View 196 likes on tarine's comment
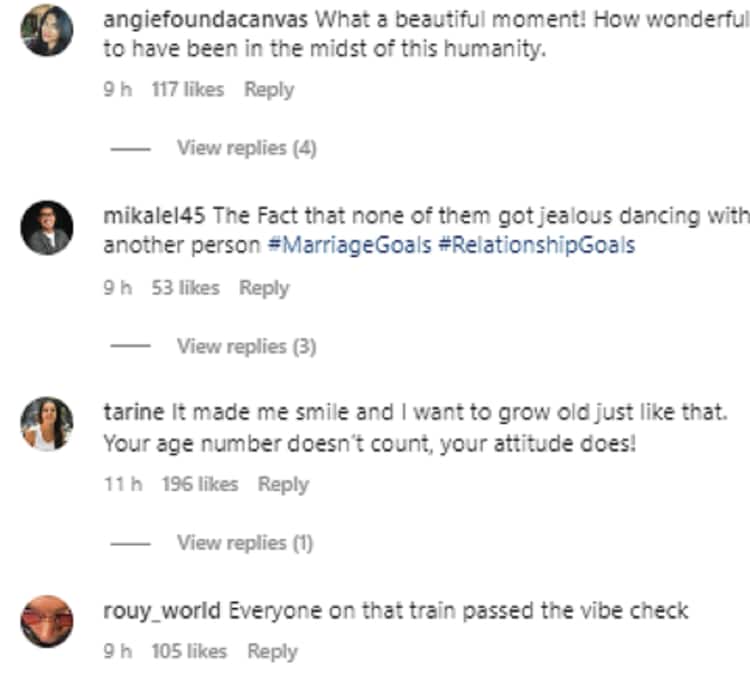The image size is (750, 681). [200, 484]
